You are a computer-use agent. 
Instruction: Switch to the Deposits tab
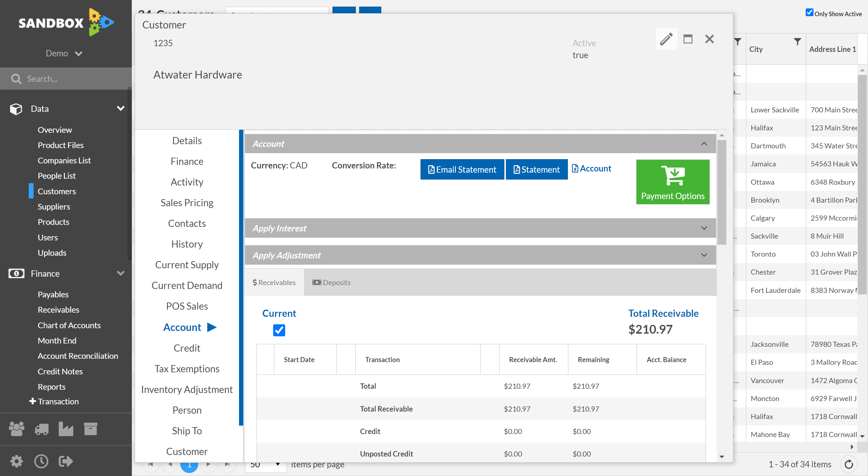coord(331,282)
